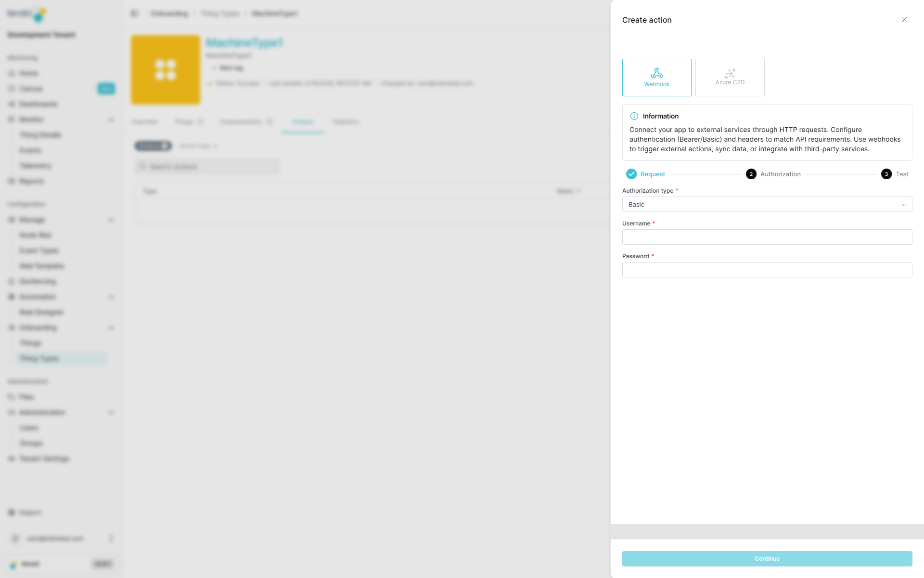
Task: Focus the Password input field
Action: [766, 270]
